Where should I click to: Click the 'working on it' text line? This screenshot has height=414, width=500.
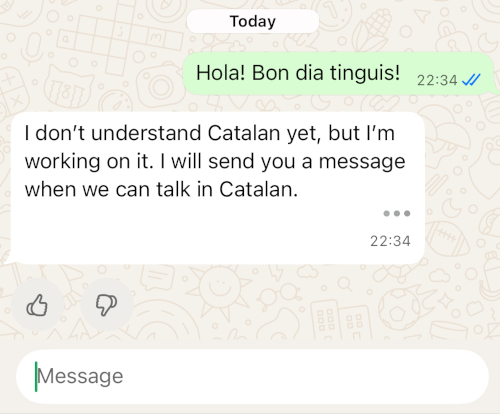point(215,162)
